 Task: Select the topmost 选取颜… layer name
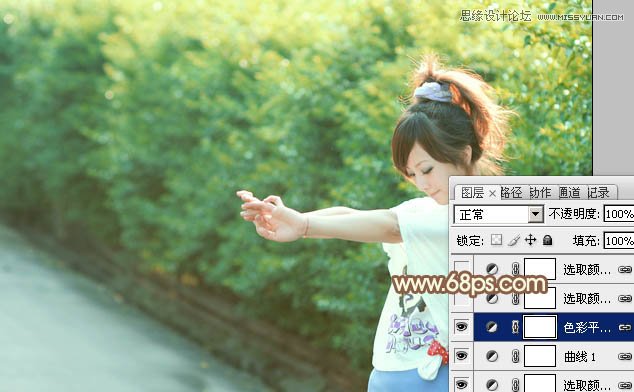tap(587, 269)
